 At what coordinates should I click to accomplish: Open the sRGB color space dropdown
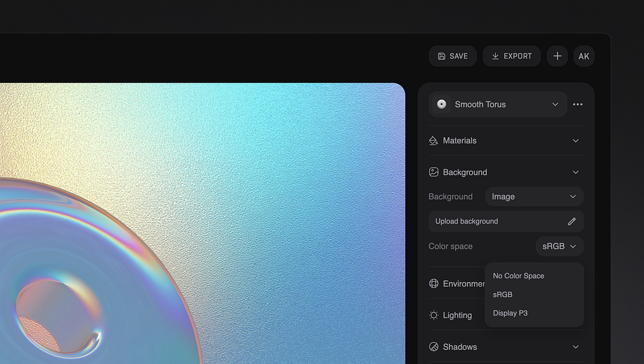(x=560, y=247)
